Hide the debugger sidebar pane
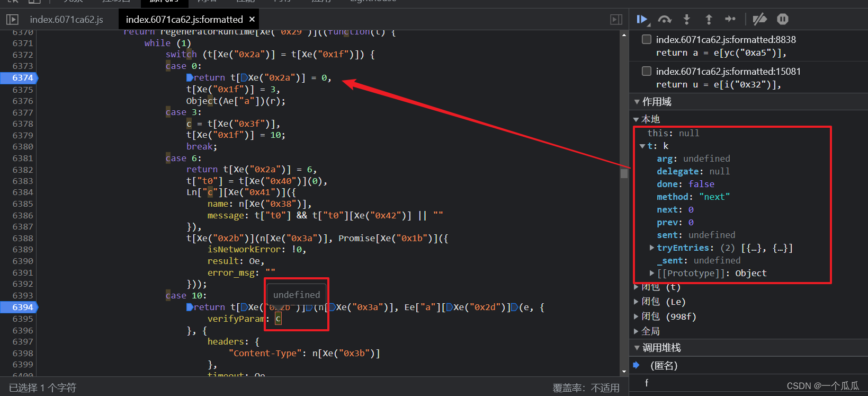The image size is (868, 396). pyautogui.click(x=616, y=20)
